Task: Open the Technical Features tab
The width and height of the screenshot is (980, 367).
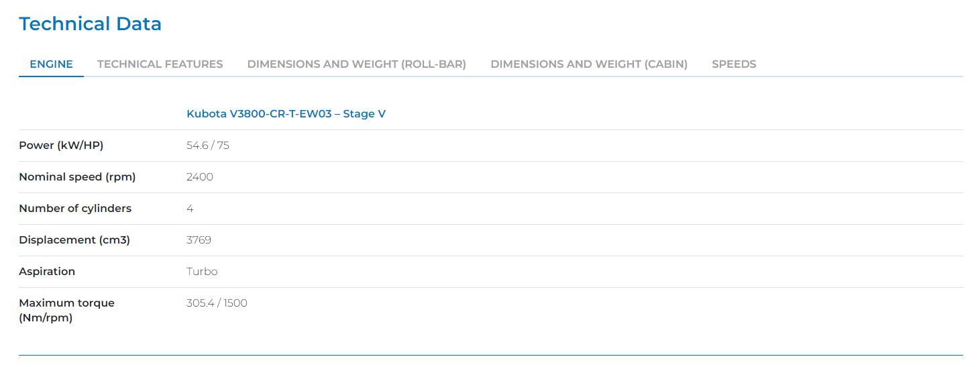Action: tap(160, 64)
